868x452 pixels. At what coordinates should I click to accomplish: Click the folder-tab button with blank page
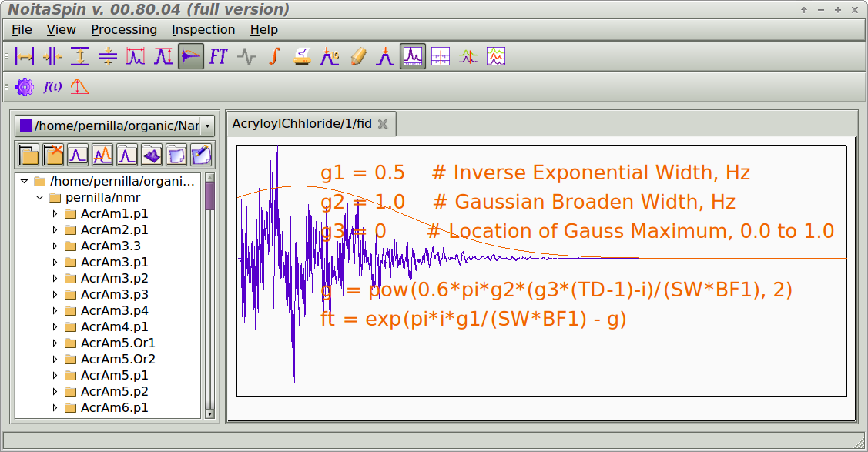tap(176, 156)
